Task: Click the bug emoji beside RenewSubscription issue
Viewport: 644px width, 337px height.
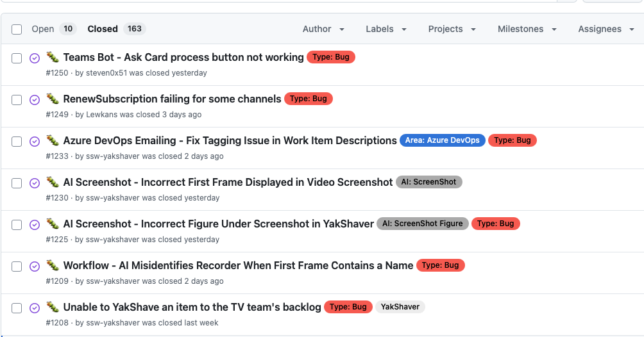Action: (53, 99)
